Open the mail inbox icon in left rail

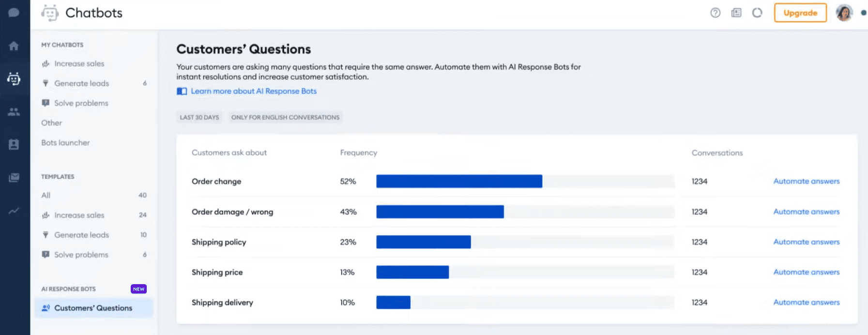point(14,178)
